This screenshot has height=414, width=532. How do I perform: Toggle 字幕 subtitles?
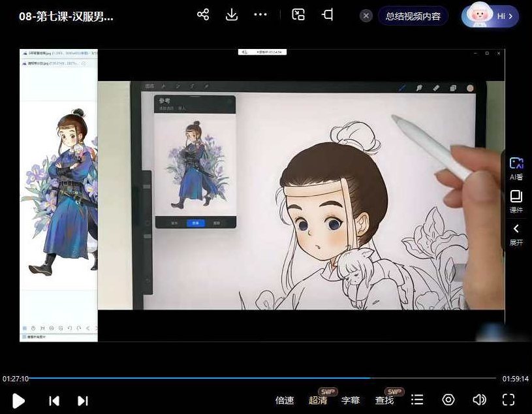coord(351,400)
